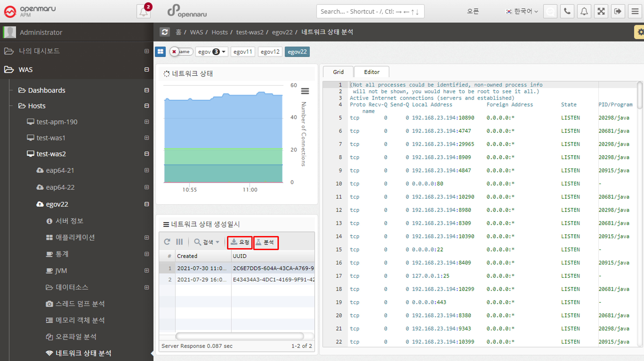Click the 분석 analyze button
The height and width of the screenshot is (361, 644).
click(x=266, y=242)
